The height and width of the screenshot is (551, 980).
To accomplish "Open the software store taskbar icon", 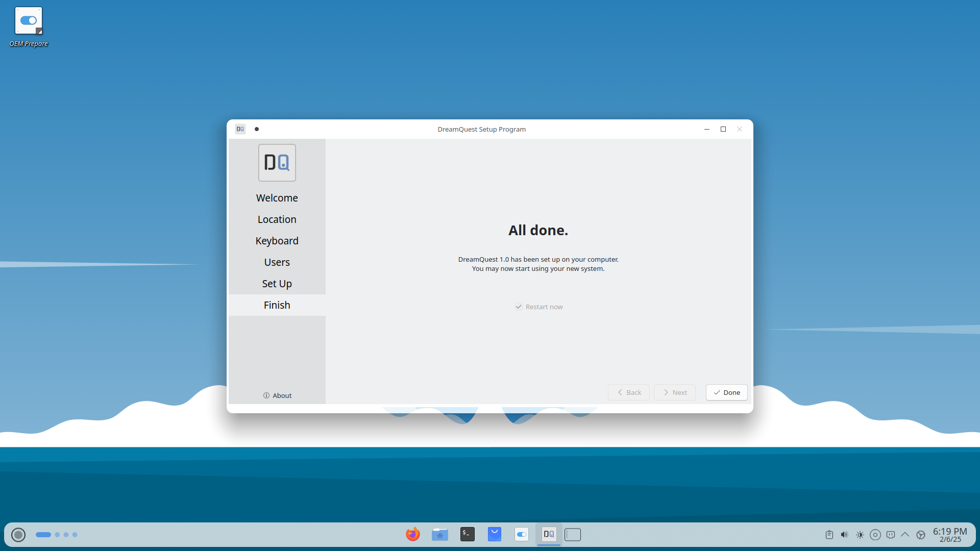I will [x=494, y=534].
